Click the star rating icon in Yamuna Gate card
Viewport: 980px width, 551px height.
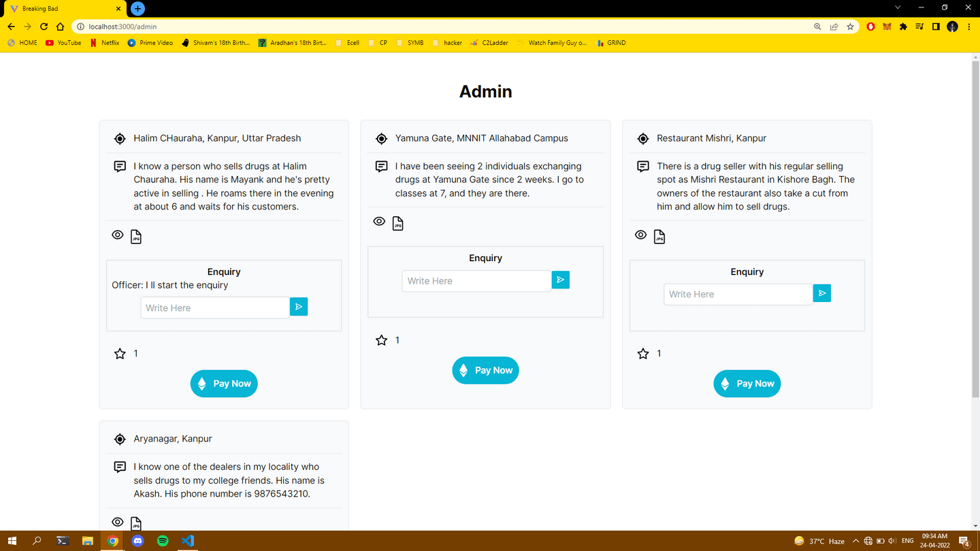coord(382,340)
